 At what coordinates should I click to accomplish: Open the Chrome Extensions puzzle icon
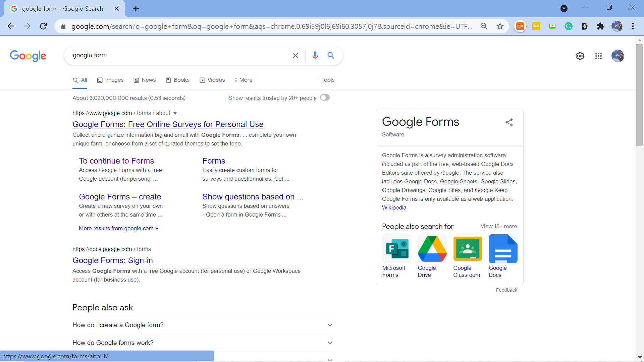600,26
